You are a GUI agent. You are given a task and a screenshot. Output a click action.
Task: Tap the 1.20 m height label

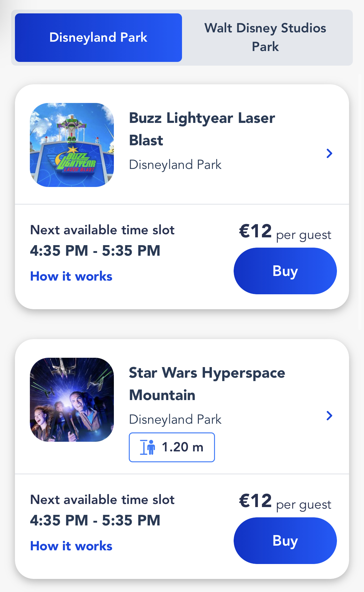(x=183, y=447)
